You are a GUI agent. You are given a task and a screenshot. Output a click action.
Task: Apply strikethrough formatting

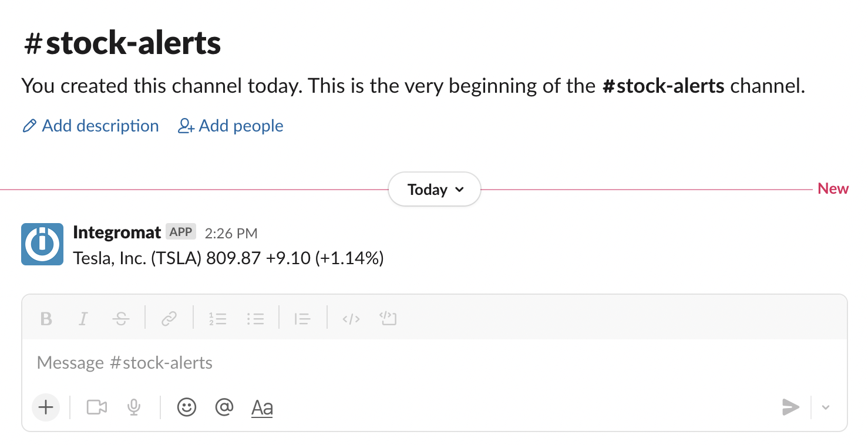click(x=120, y=318)
